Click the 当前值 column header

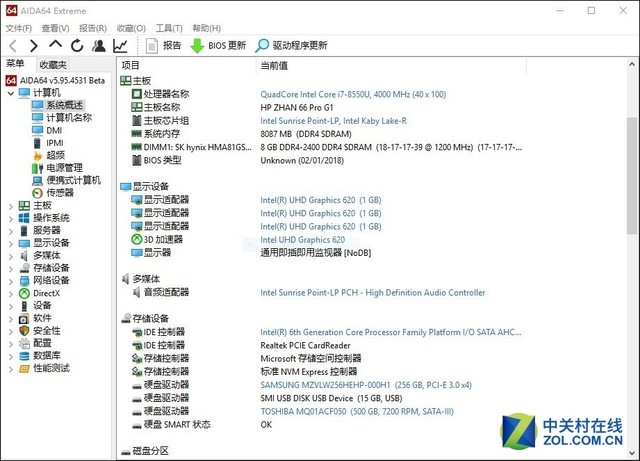[274, 65]
